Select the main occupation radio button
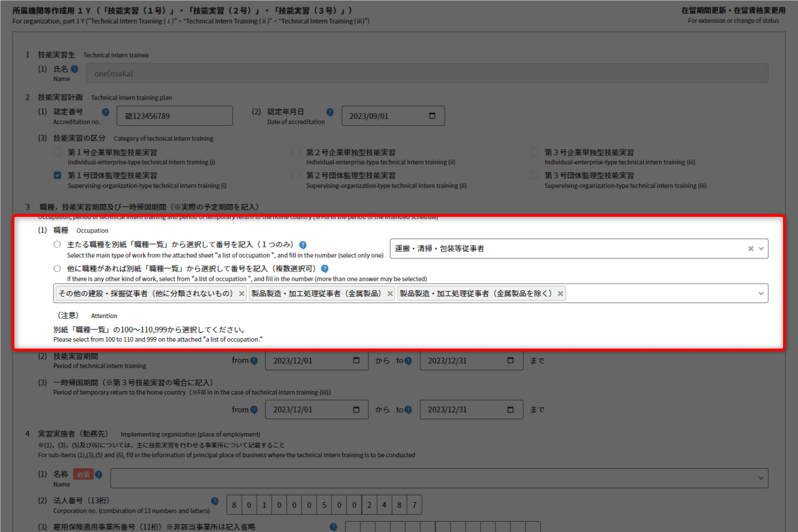 point(57,244)
